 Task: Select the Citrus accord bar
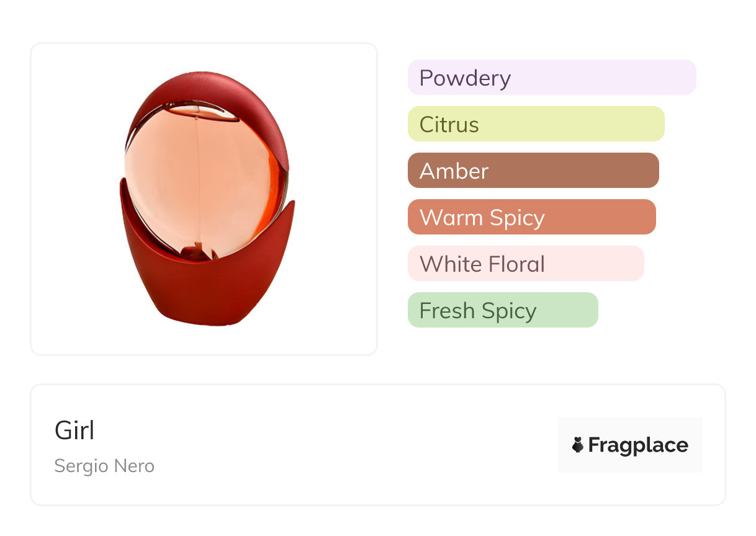(536, 124)
